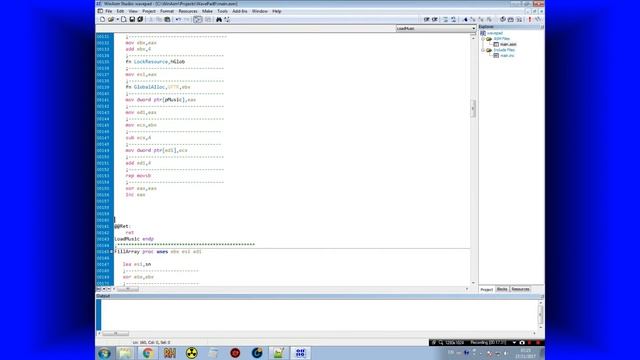
Task: Click the 'fn LockResource,hGlob' code line
Action: click(156, 62)
